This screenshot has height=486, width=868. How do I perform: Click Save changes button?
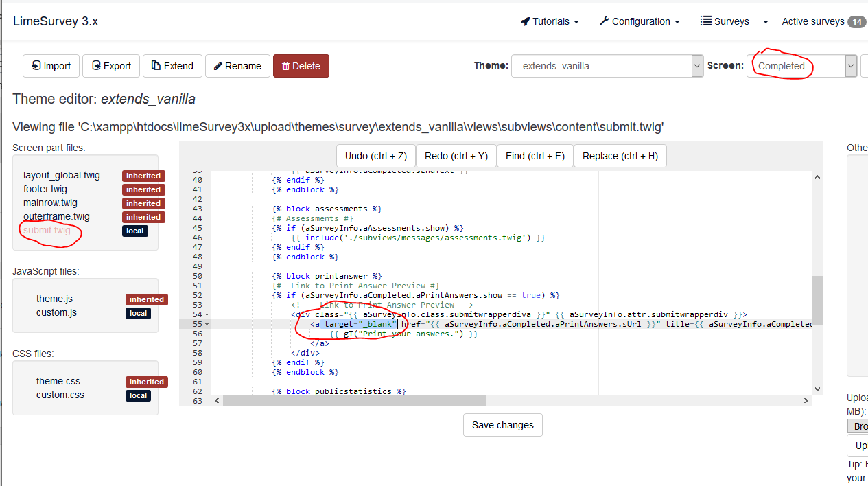[x=502, y=425]
